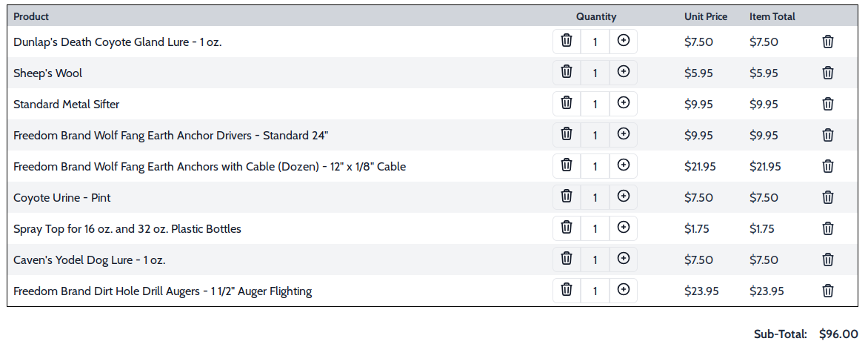The image size is (868, 347).
Task: Open Standard Metal Sifter product name
Action: tap(67, 105)
